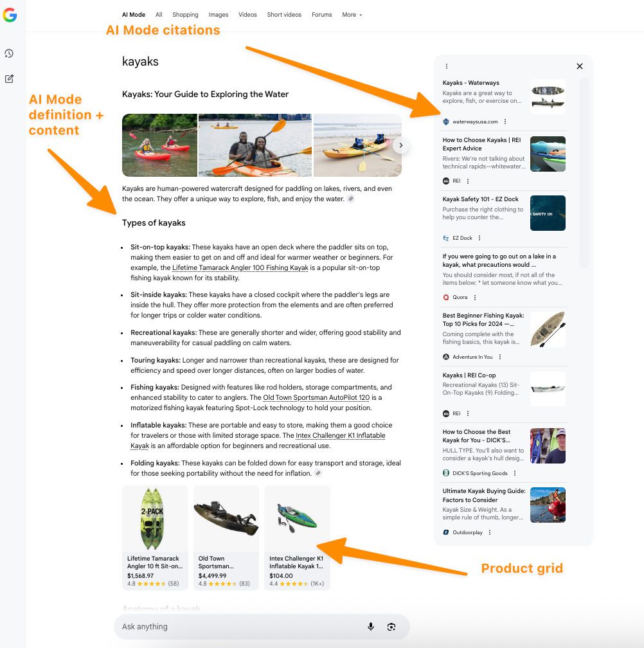Viewport: 644px width, 648px height.
Task: Open the photo of two smiling paddlers
Action: [x=255, y=145]
